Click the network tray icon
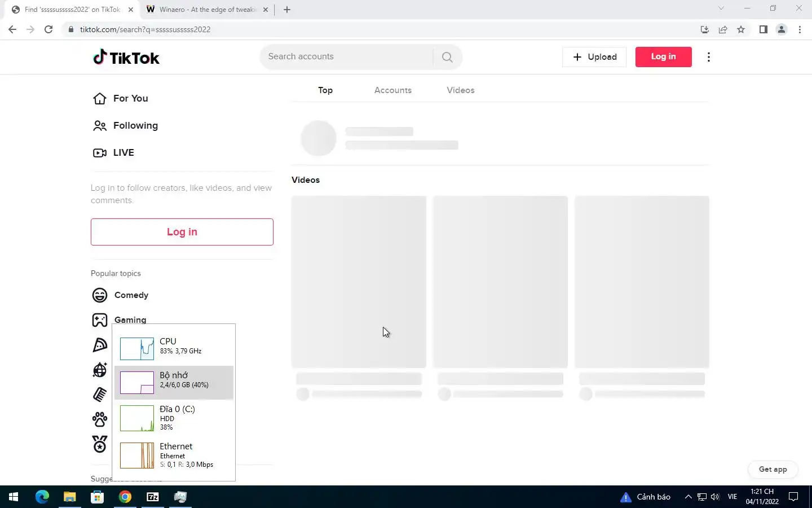 click(x=701, y=497)
